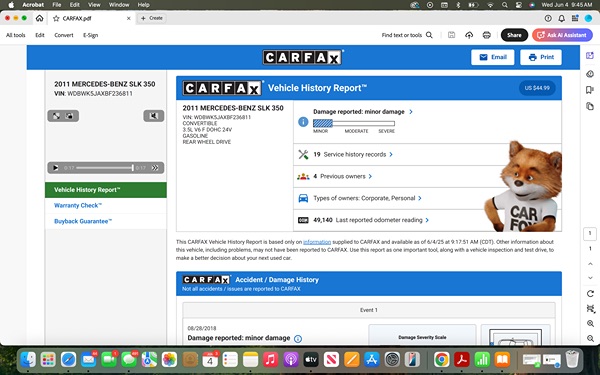Click the odometer icon
The height and width of the screenshot is (375, 600).
tap(303, 220)
